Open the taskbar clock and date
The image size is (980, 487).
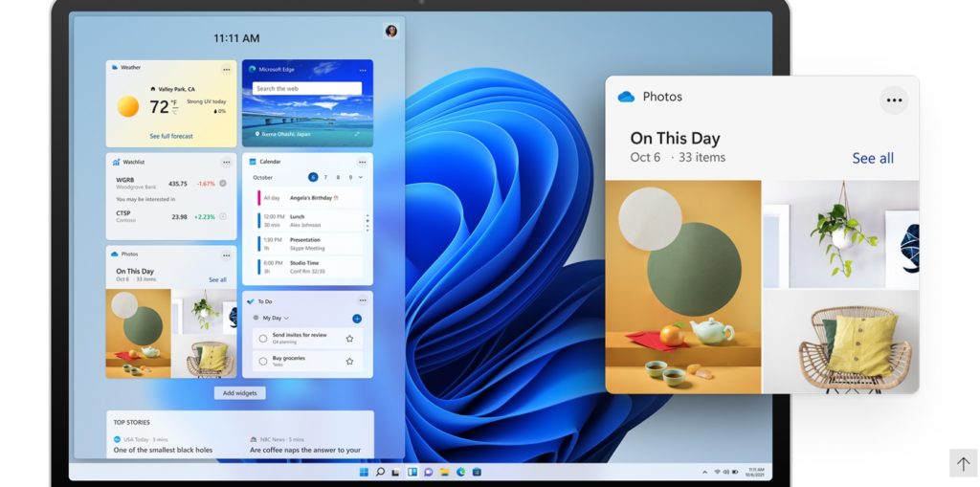coord(756,472)
